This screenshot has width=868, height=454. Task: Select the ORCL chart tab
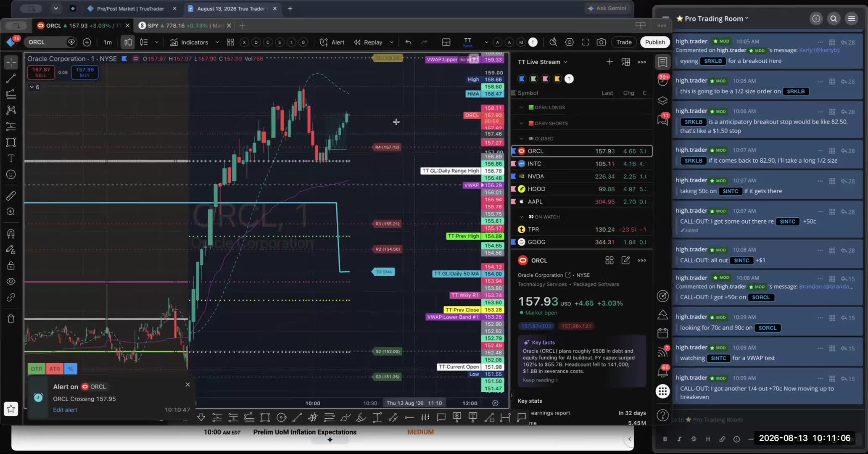[83, 26]
